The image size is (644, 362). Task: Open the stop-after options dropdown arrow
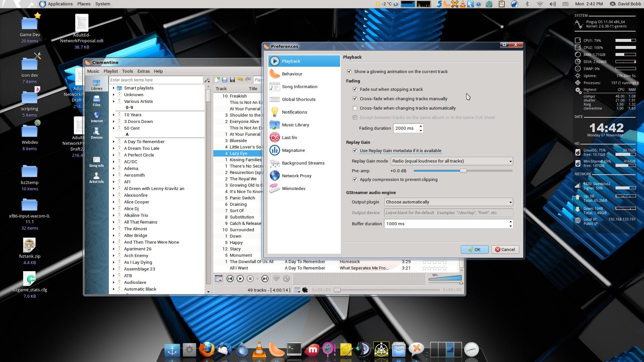257,279
